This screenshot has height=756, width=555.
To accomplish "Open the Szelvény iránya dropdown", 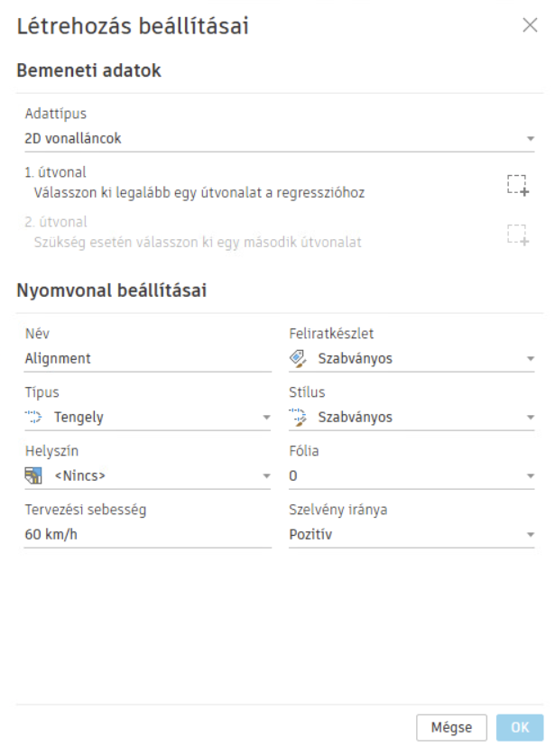I will (531, 534).
